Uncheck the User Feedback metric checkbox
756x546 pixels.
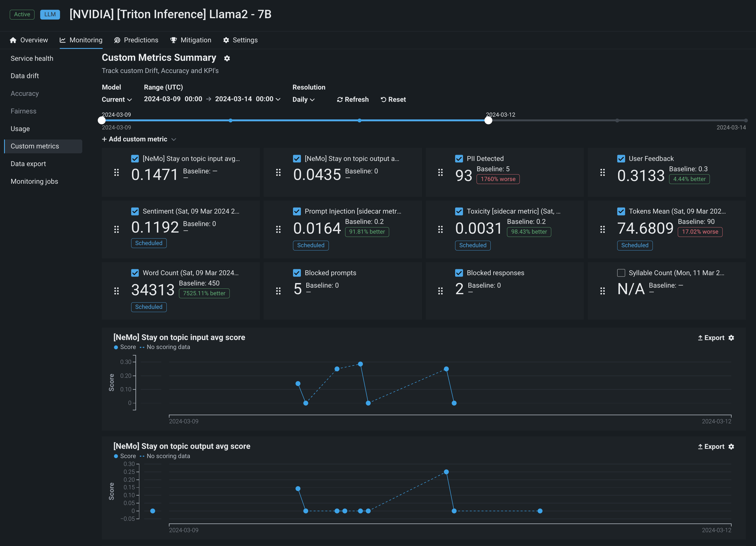click(x=621, y=158)
